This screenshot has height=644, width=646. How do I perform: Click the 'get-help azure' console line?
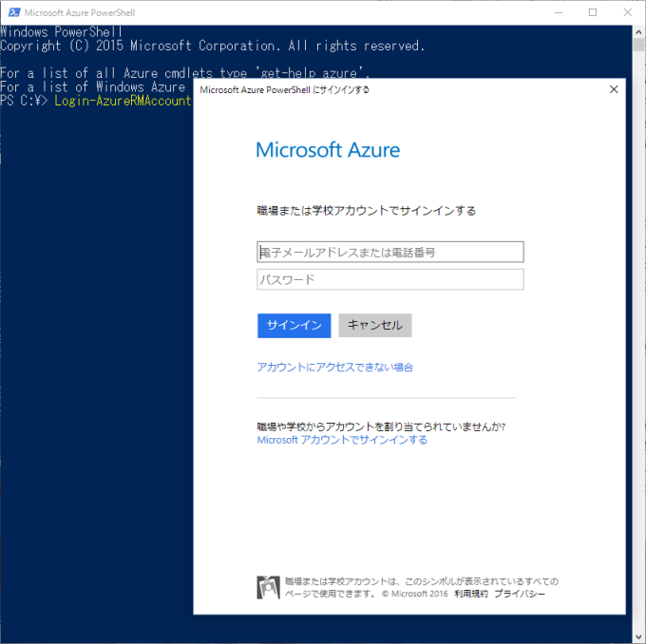click(184, 73)
